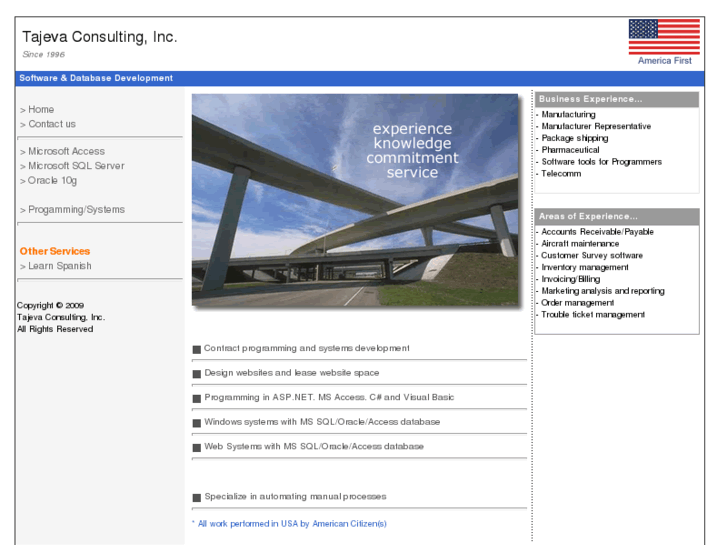The height and width of the screenshot is (545, 727).
Task: Open the Oracle 10g page
Action: (x=52, y=180)
